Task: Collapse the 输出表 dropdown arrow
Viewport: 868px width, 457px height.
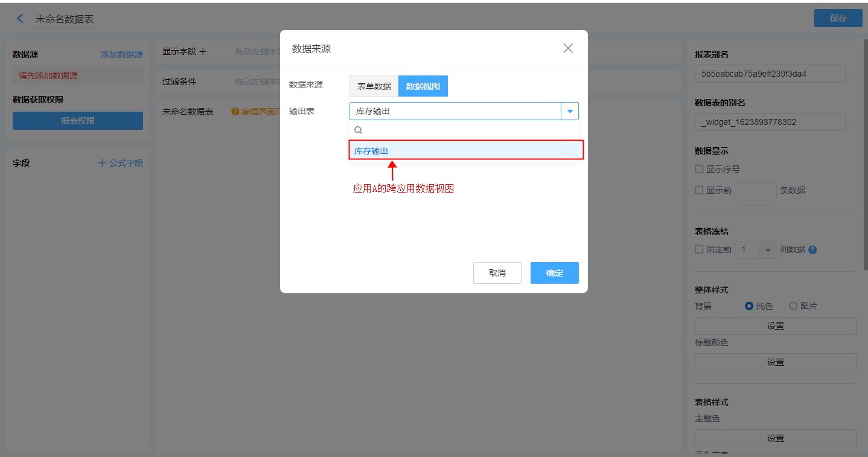Action: pos(570,111)
